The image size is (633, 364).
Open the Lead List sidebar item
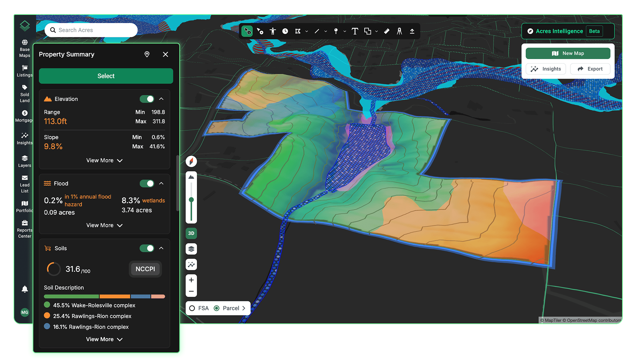coord(25,184)
